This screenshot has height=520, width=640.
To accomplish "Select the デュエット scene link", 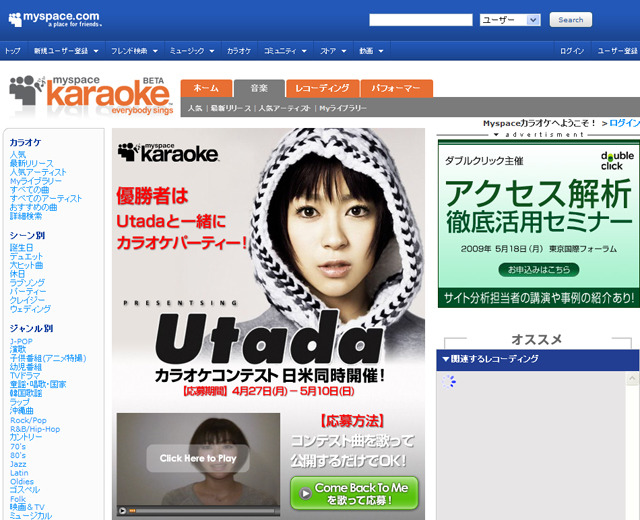I will (x=26, y=257).
